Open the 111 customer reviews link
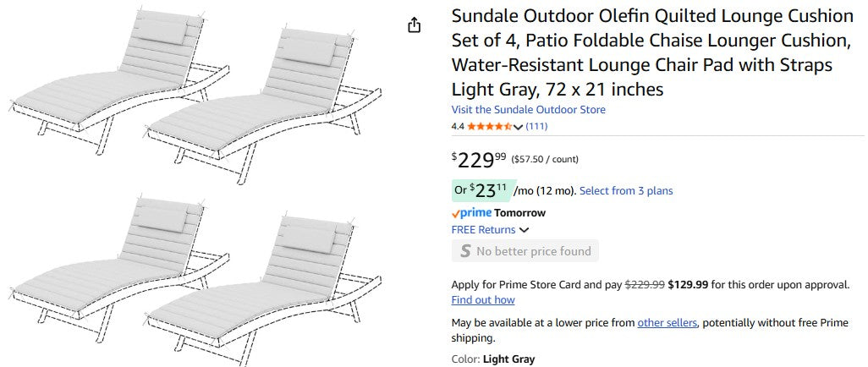The height and width of the screenshot is (367, 868). click(536, 127)
